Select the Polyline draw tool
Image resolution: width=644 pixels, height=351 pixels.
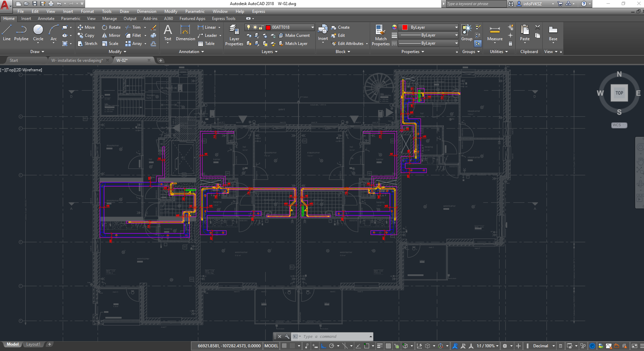(21, 33)
